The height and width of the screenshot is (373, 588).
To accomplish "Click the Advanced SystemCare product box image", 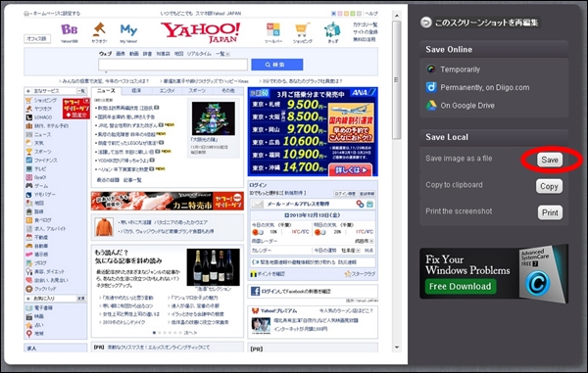I will (x=543, y=273).
